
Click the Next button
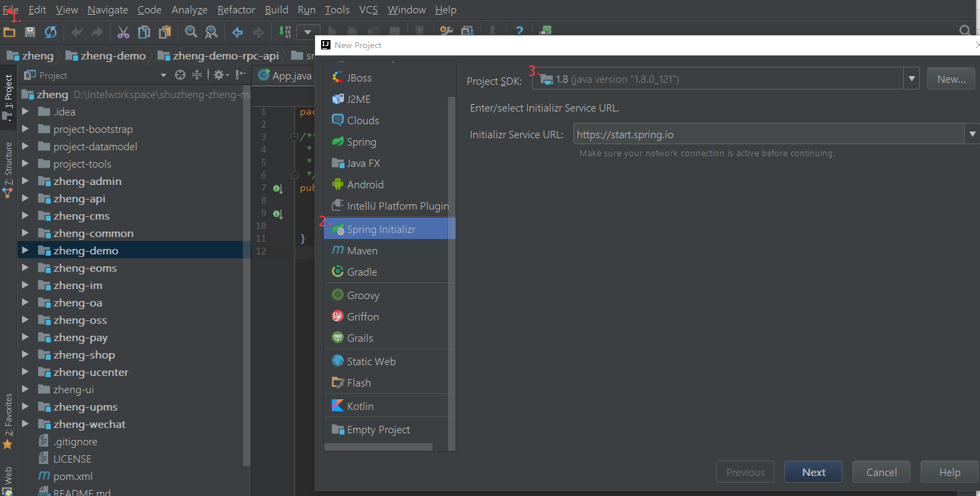(813, 472)
